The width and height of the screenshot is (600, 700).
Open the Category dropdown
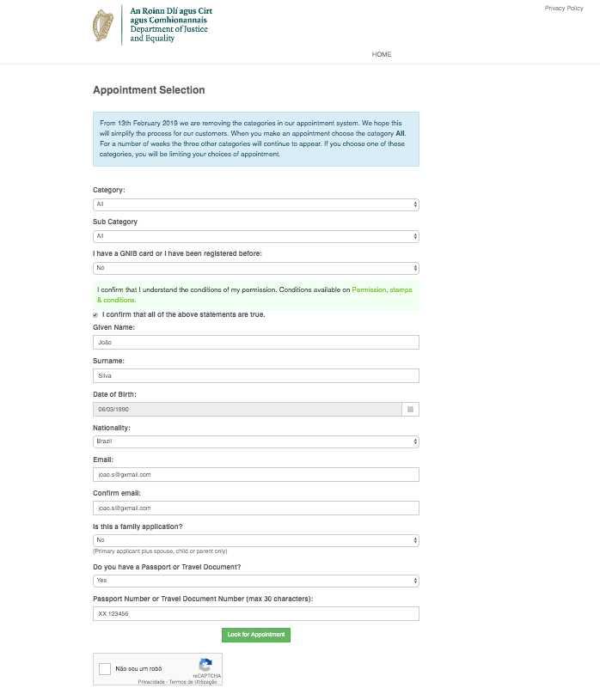coord(255,204)
